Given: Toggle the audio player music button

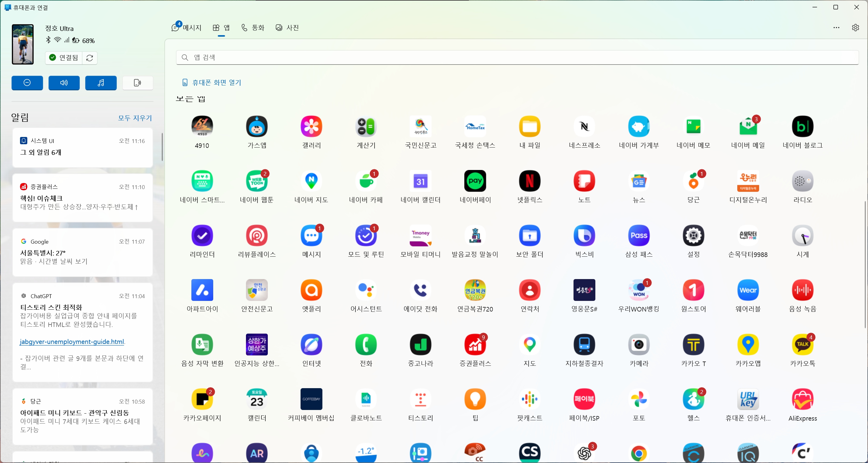Looking at the screenshot, I should (x=101, y=83).
